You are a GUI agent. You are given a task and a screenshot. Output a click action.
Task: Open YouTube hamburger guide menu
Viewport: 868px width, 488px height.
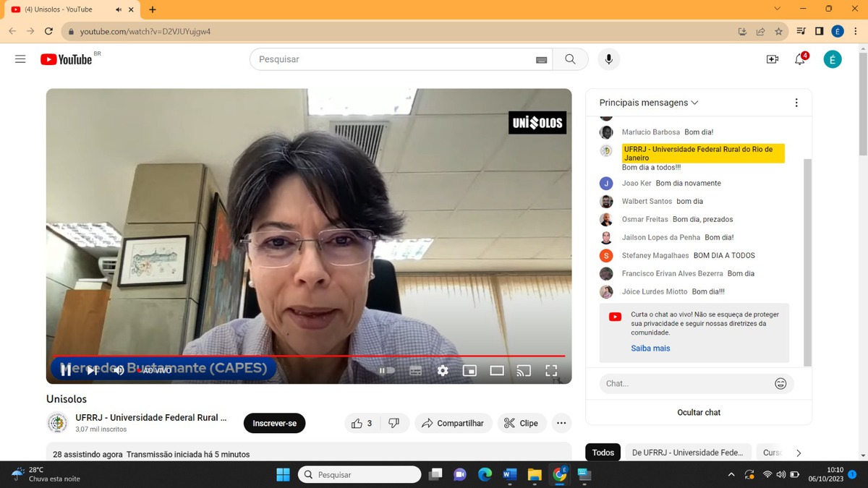(20, 59)
